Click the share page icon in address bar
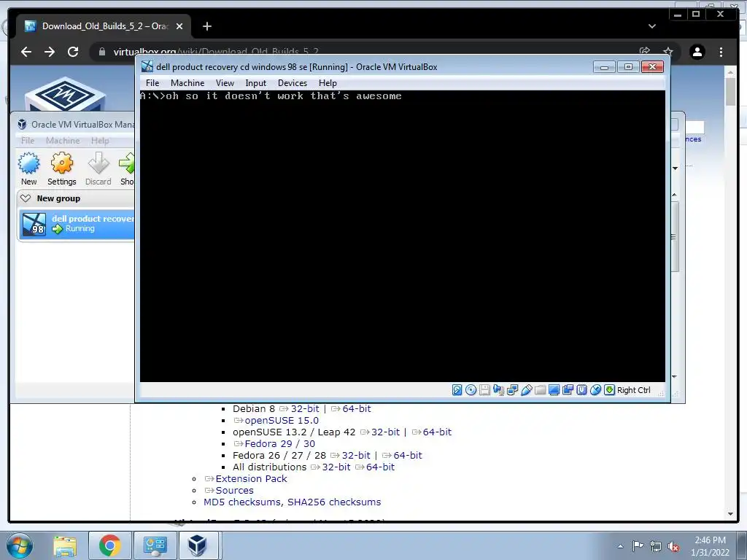 point(645,52)
